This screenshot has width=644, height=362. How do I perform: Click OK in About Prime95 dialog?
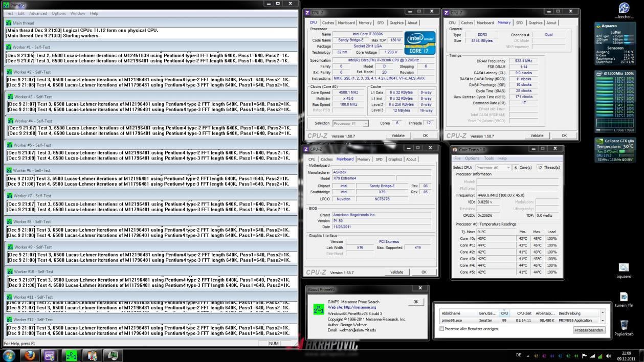coord(416,302)
